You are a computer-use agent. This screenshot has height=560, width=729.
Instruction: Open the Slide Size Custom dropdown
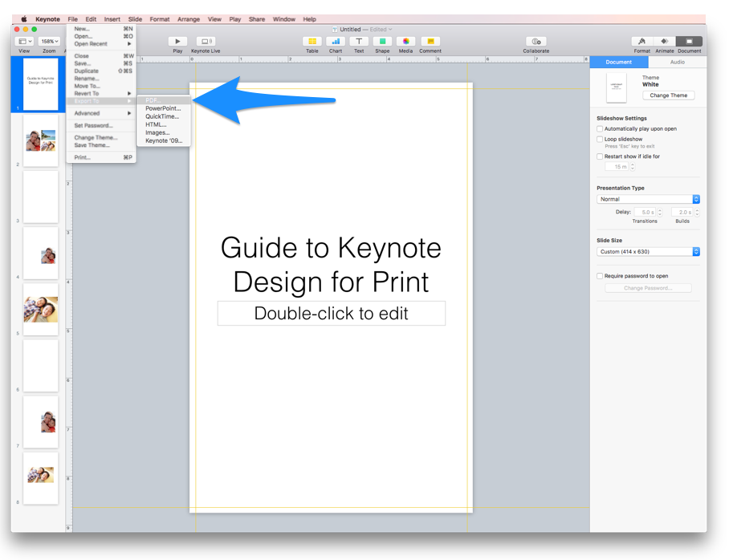648,251
